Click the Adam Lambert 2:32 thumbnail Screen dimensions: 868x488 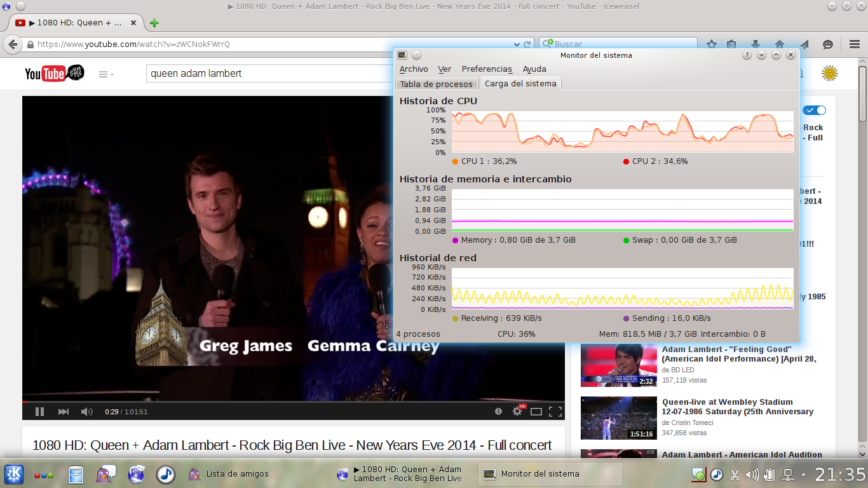pos(619,366)
